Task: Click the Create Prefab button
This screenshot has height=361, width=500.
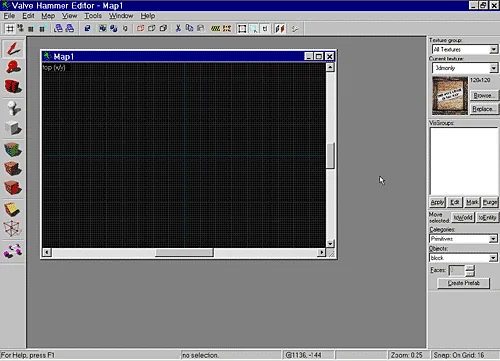Action: coord(463,283)
